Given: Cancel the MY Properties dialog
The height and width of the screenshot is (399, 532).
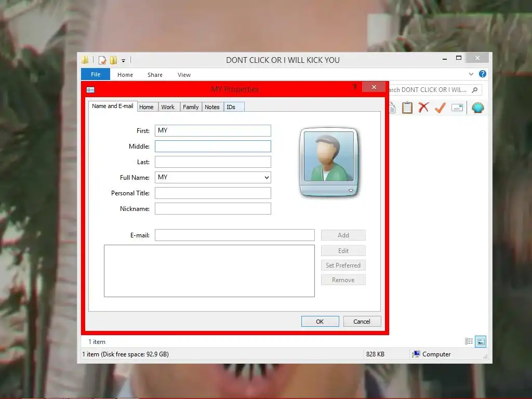Looking at the screenshot, I should [362, 321].
